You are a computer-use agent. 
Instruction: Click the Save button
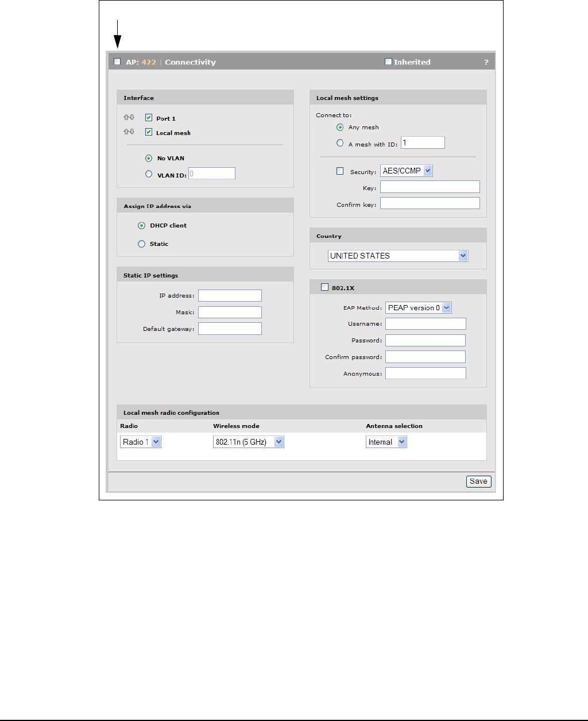click(478, 481)
